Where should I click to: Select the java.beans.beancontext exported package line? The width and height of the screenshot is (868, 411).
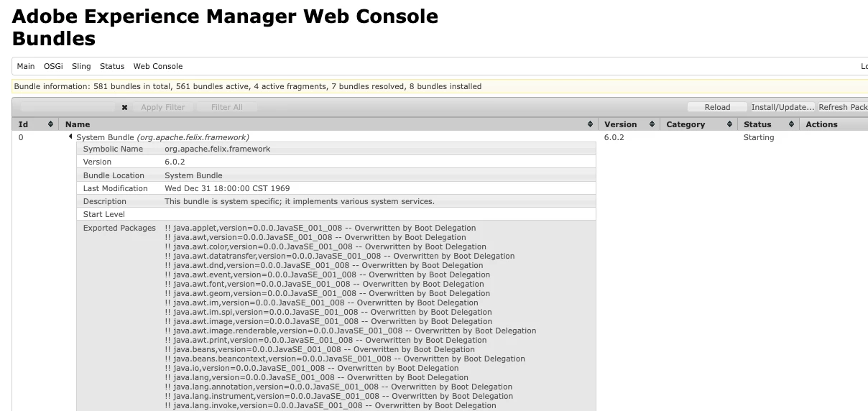[x=345, y=359]
